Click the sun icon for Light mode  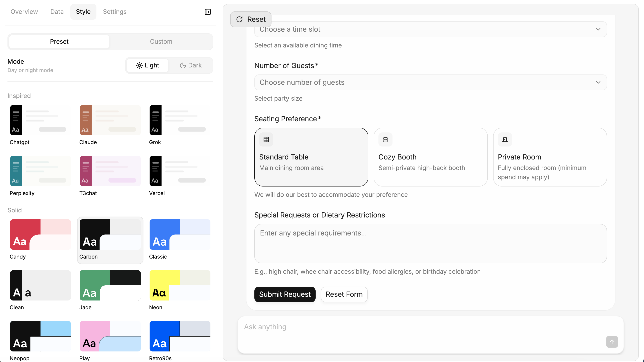pyautogui.click(x=139, y=65)
